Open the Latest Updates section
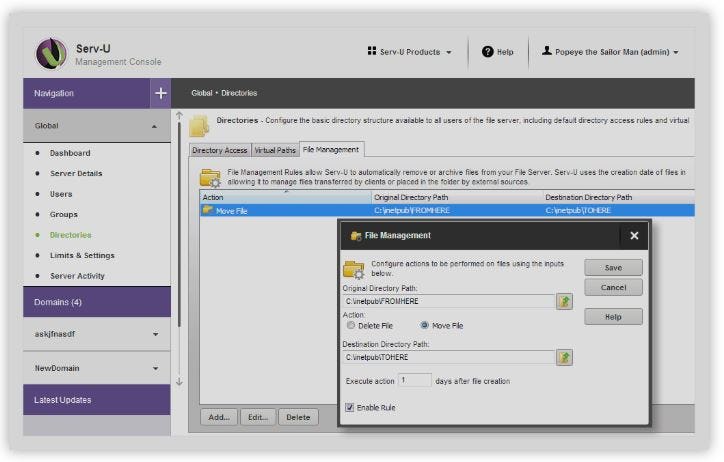The width and height of the screenshot is (724, 462). [97, 400]
